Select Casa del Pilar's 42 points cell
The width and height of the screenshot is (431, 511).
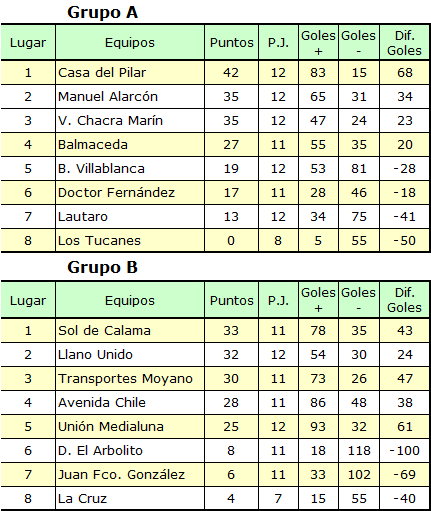[x=232, y=72]
